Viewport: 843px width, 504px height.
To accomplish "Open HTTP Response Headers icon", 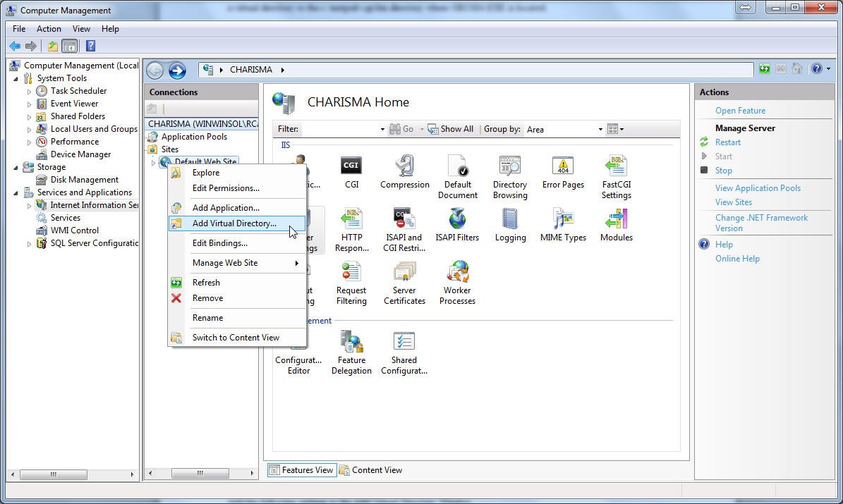I will click(x=351, y=230).
